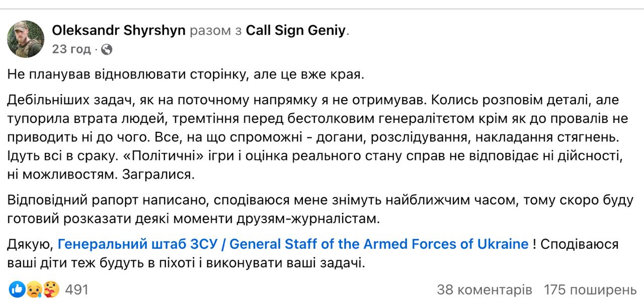
Task: Open the Oleksandr Shyrshyn profile name link
Action: (119, 30)
